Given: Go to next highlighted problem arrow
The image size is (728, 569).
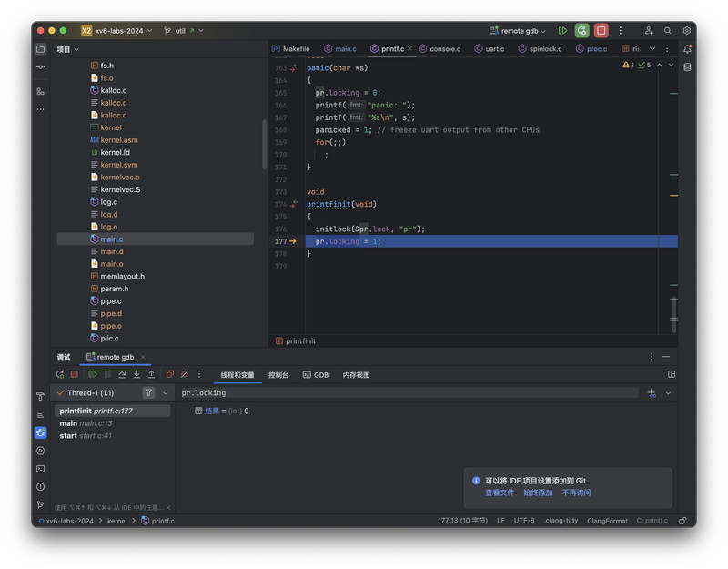Looking at the screenshot, I should click(671, 65).
